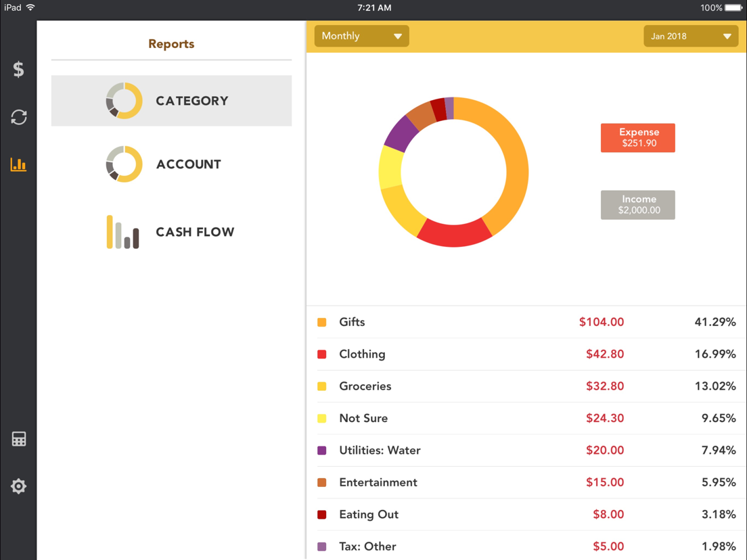Open the dollar sign transactions tab
This screenshot has height=560, width=747.
coord(18,70)
